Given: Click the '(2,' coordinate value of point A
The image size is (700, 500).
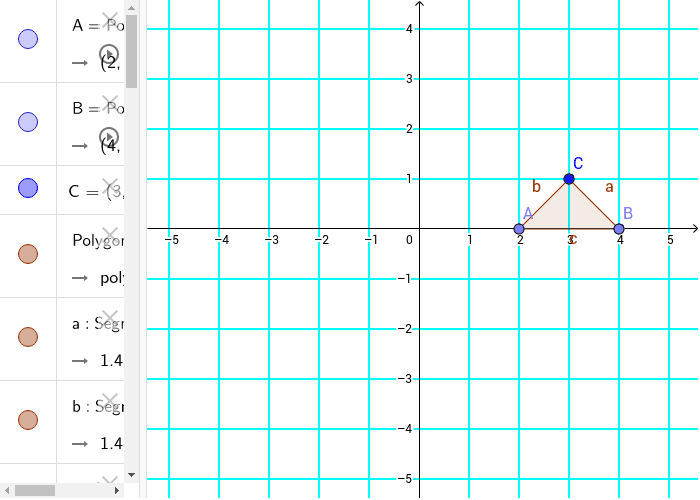Looking at the screenshot, I should pos(111,63).
